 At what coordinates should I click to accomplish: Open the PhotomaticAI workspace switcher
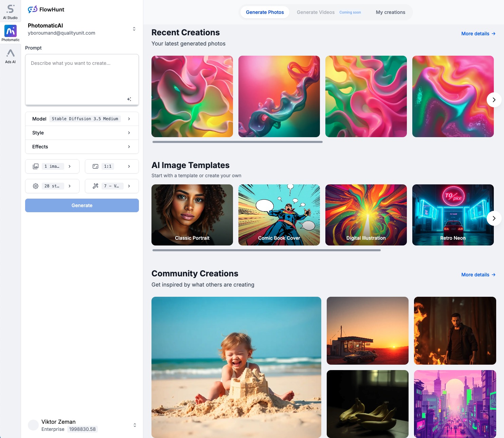point(134,29)
